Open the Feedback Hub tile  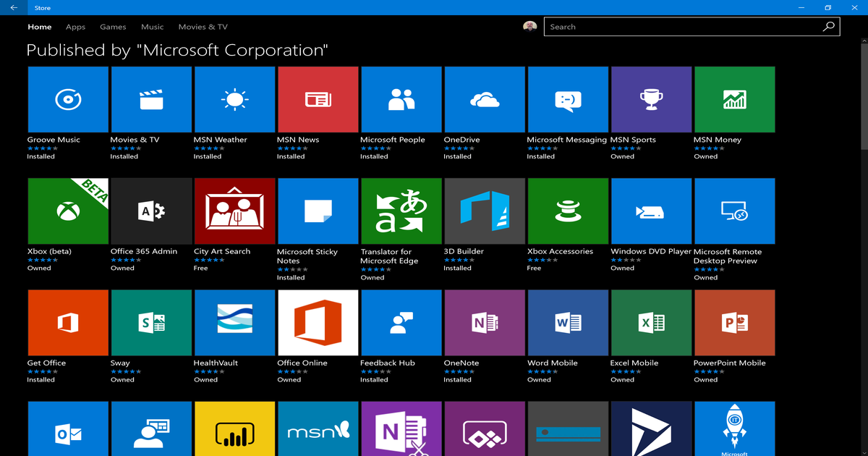401,322
